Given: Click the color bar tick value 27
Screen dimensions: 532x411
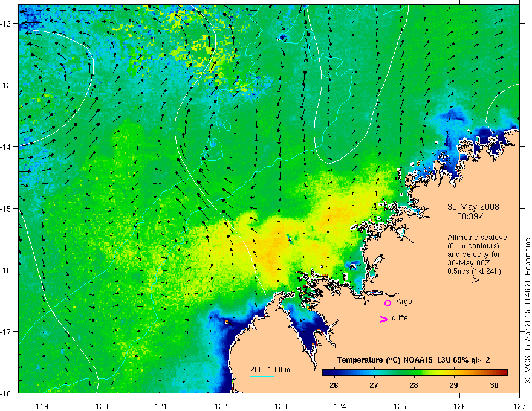Looking at the screenshot, I should [x=374, y=385].
